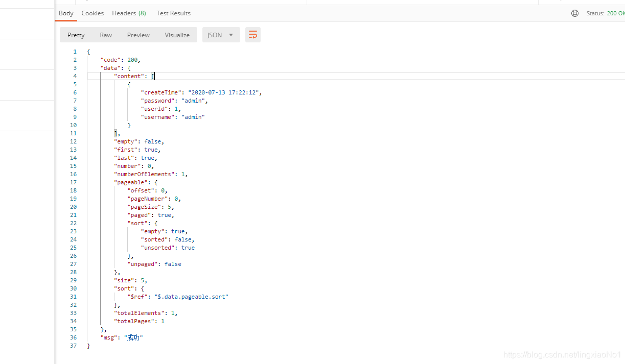Click line number 22 in gutter
This screenshot has width=625, height=364.
coord(74,223)
